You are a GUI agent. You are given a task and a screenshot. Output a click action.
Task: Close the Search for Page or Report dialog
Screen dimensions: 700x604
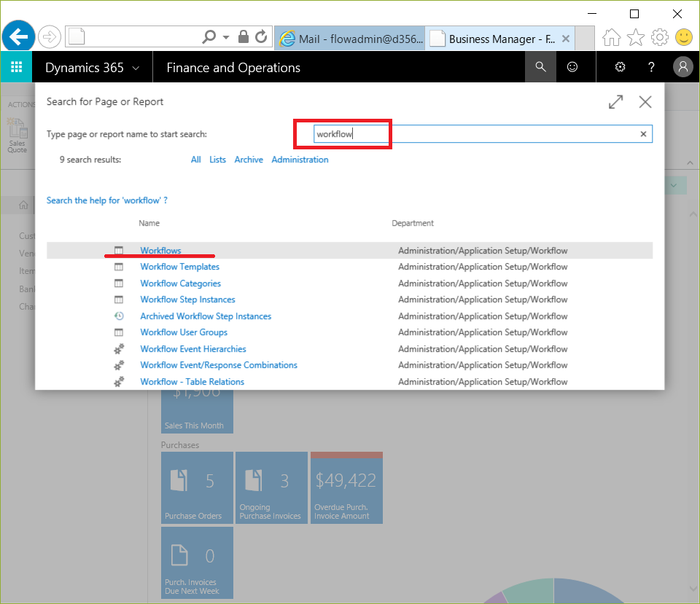pyautogui.click(x=645, y=102)
